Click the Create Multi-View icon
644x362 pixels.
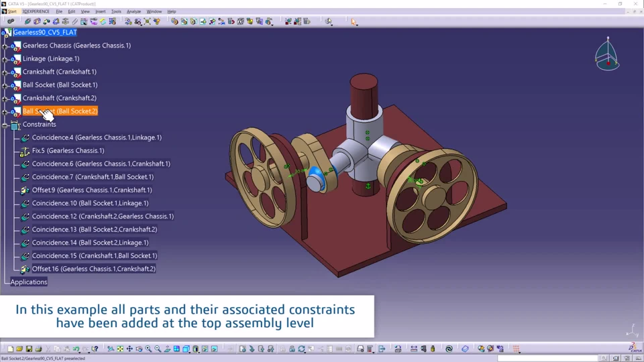[176, 349]
